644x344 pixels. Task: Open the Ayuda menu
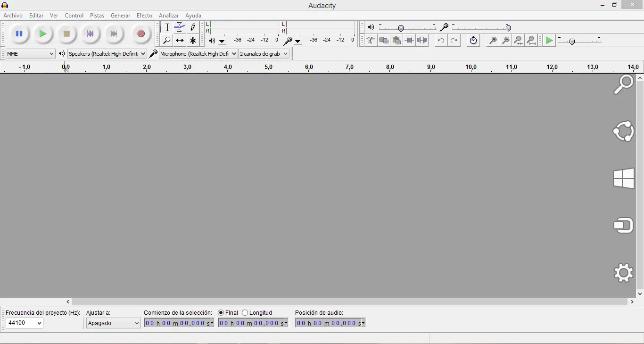pos(193,16)
